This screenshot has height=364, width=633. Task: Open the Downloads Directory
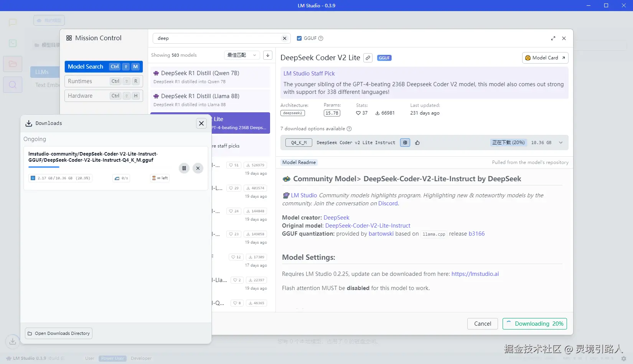click(59, 333)
